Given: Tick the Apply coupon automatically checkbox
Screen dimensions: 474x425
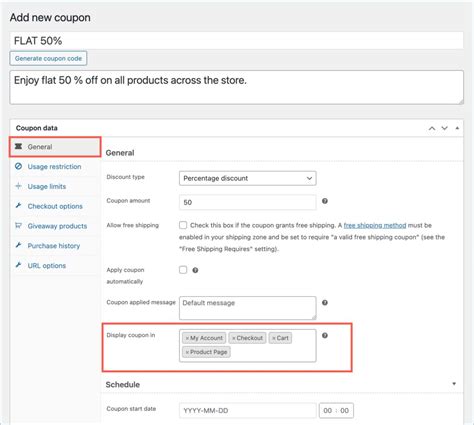Looking at the screenshot, I should tap(183, 270).
